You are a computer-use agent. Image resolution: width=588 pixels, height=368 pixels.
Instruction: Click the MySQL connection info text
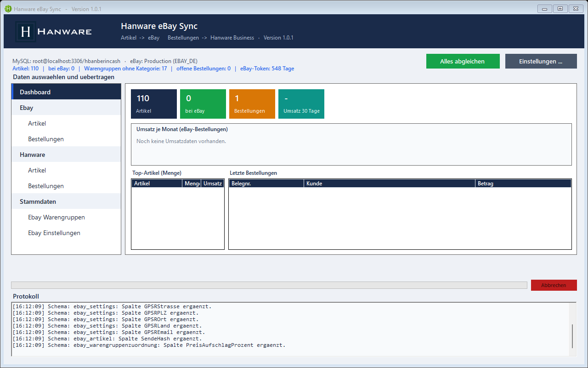click(66, 61)
